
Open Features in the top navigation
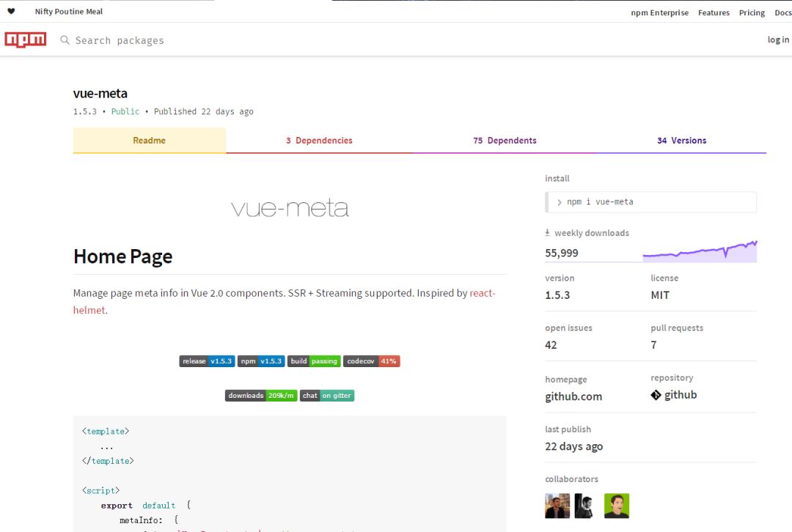(714, 12)
